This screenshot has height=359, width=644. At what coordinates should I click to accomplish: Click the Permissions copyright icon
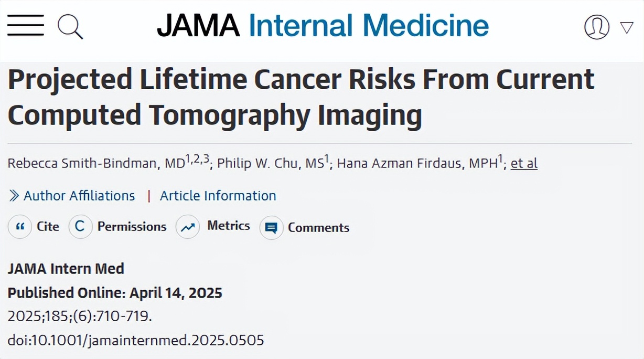81,227
